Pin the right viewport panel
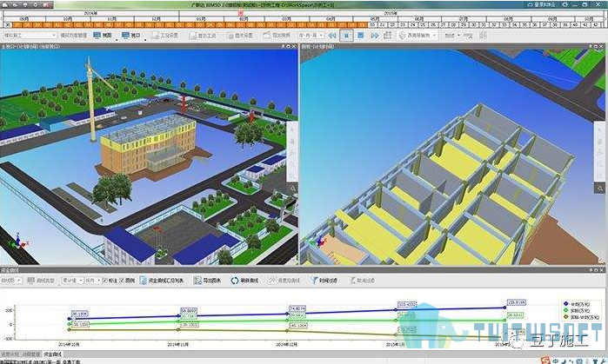The image size is (608, 364). tap(591, 46)
